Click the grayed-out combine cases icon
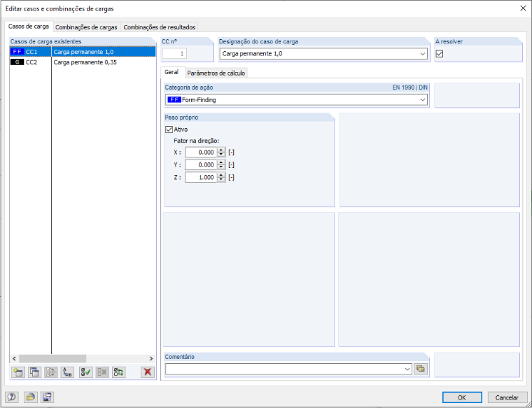 coord(51,372)
